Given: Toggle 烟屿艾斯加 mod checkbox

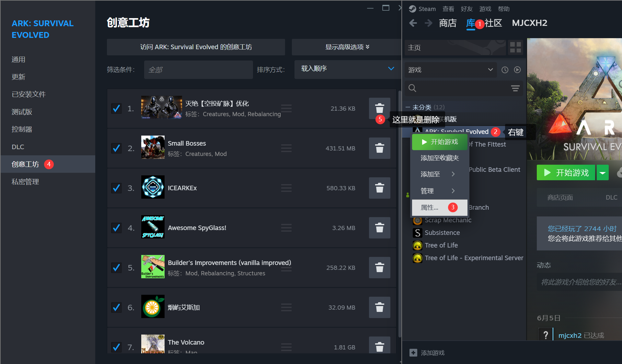Looking at the screenshot, I should point(116,307).
